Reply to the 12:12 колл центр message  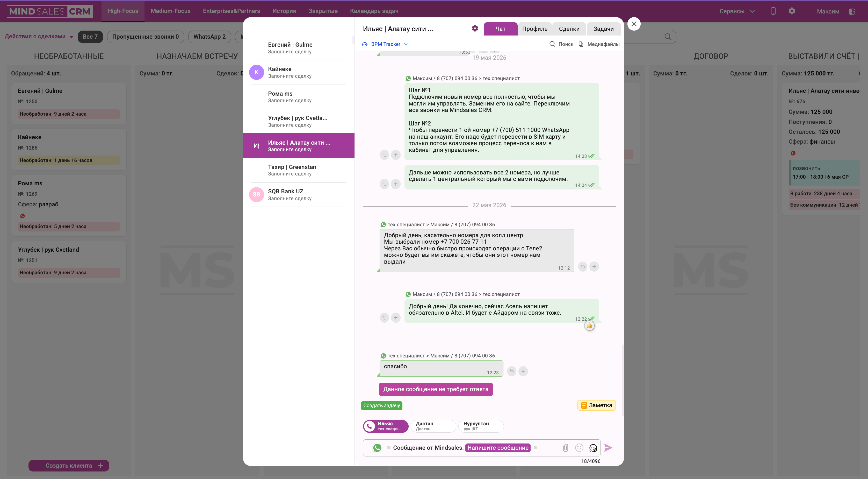583,266
